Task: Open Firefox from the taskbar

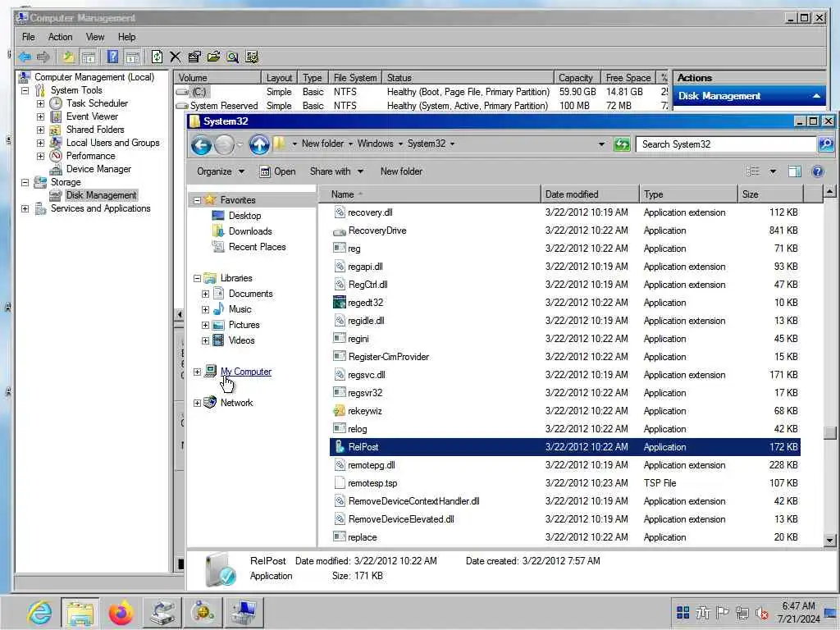Action: (121, 612)
